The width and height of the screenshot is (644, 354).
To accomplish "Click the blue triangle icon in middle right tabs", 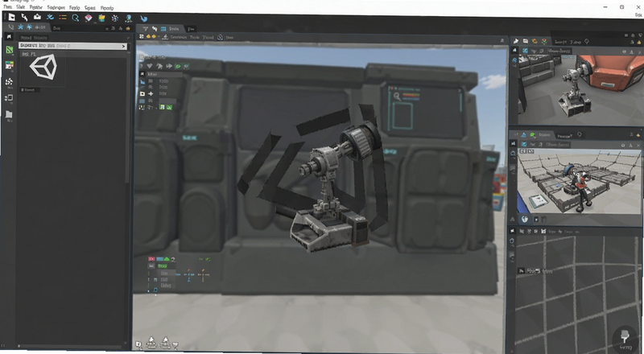I will [x=524, y=134].
